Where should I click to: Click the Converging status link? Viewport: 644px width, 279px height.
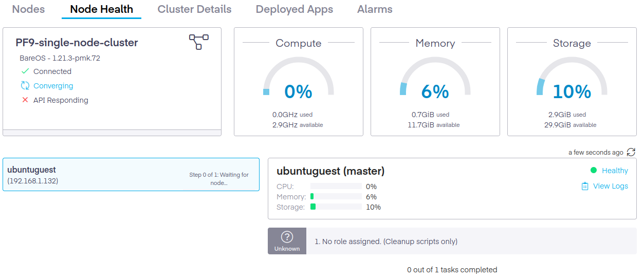53,86
